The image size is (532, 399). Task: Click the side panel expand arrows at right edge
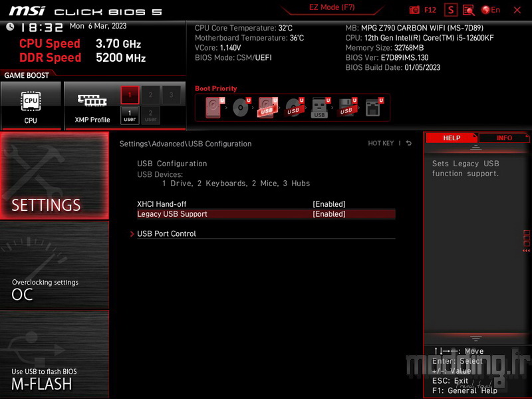(x=526, y=251)
